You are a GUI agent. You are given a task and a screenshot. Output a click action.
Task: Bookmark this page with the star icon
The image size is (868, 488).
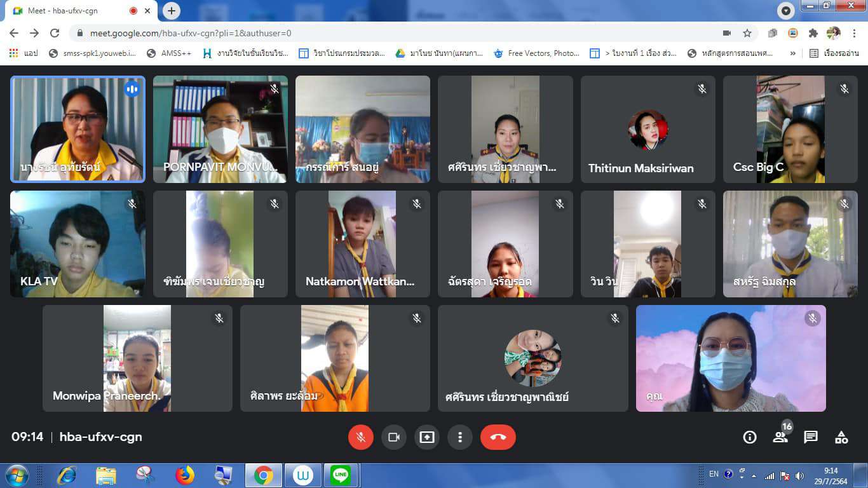click(x=747, y=33)
